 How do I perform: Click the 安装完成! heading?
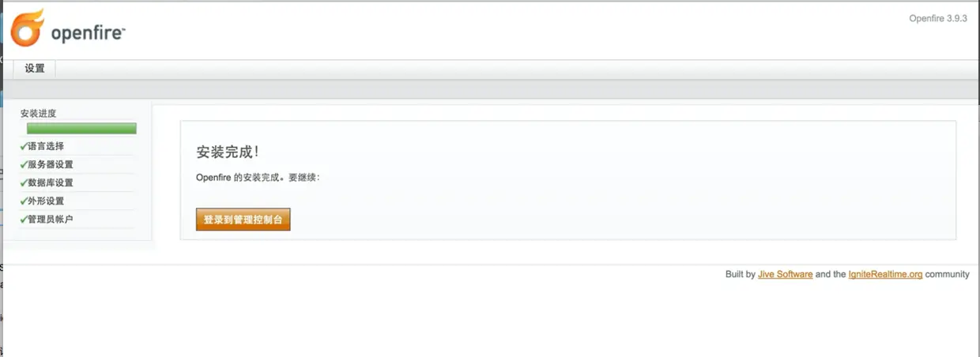[228, 152]
